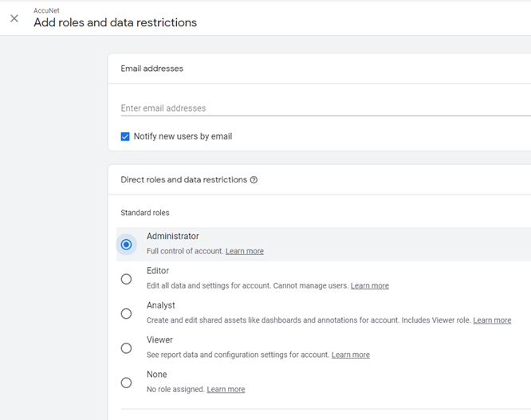Open Learn more link for Administrator

pyautogui.click(x=245, y=251)
